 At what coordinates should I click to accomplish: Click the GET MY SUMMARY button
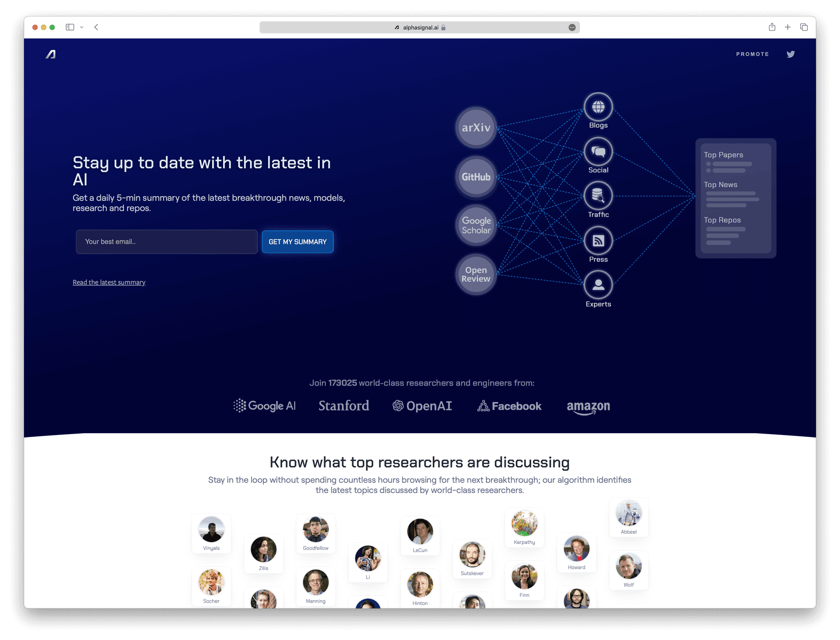click(x=297, y=242)
